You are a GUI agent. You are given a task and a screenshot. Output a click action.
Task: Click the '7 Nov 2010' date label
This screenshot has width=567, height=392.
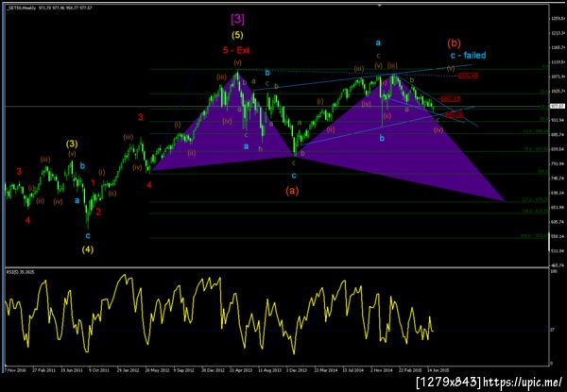14,370
